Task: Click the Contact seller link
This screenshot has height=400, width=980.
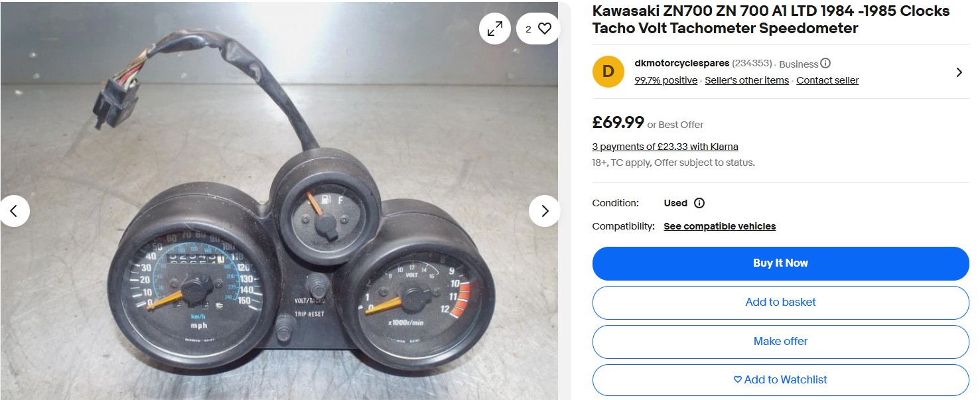Action: tap(827, 80)
